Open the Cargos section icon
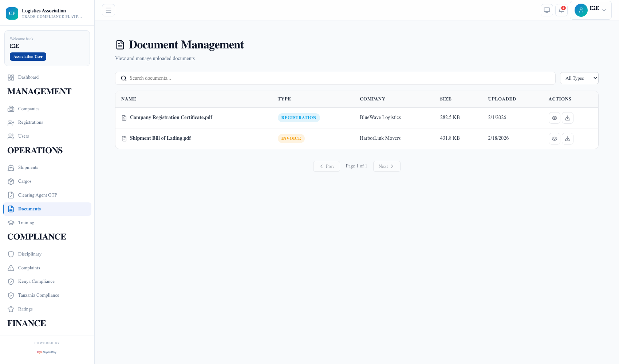 coord(11,181)
